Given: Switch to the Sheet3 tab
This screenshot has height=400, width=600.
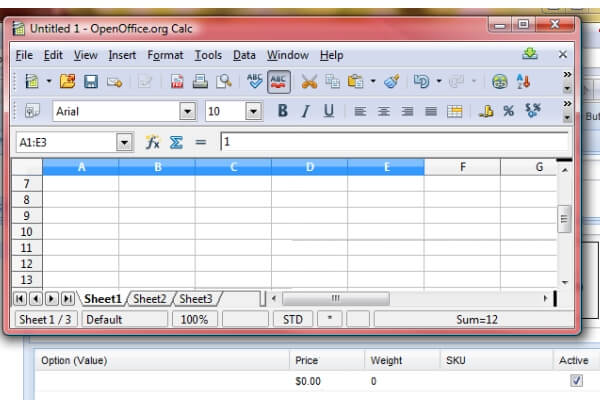Looking at the screenshot, I should (196, 299).
